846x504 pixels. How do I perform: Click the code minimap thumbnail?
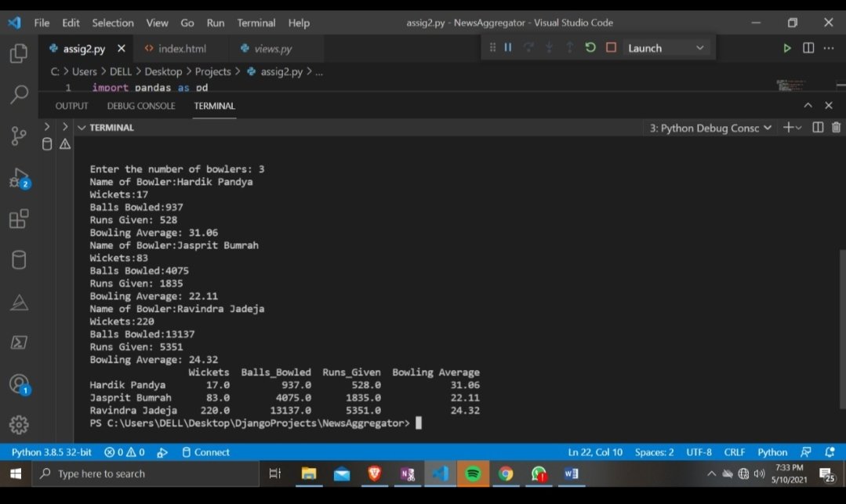click(x=790, y=85)
